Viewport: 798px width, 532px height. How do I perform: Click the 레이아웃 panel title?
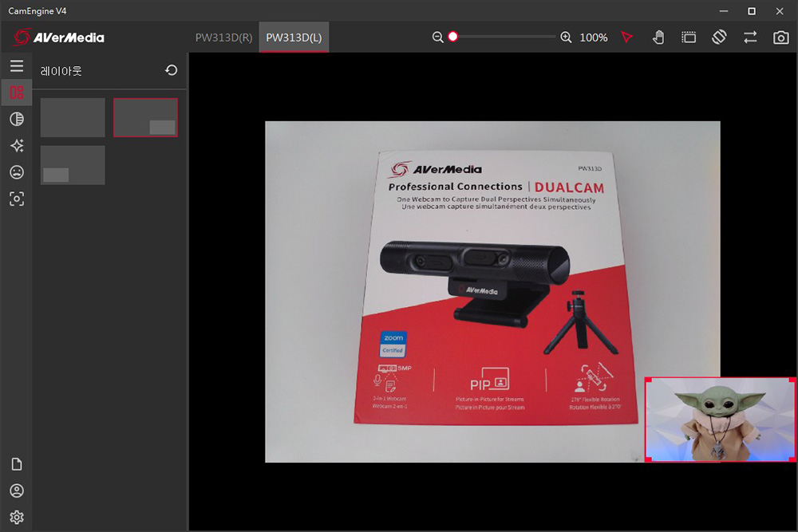coord(61,71)
